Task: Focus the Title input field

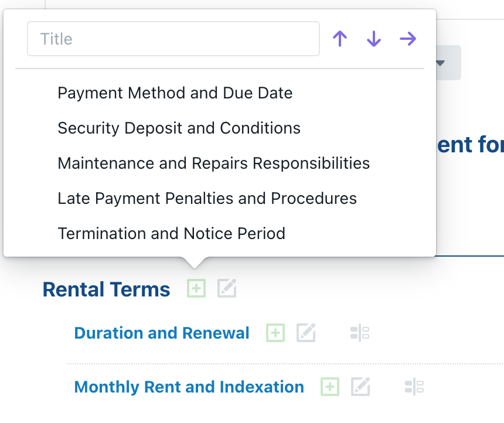Action: (173, 39)
